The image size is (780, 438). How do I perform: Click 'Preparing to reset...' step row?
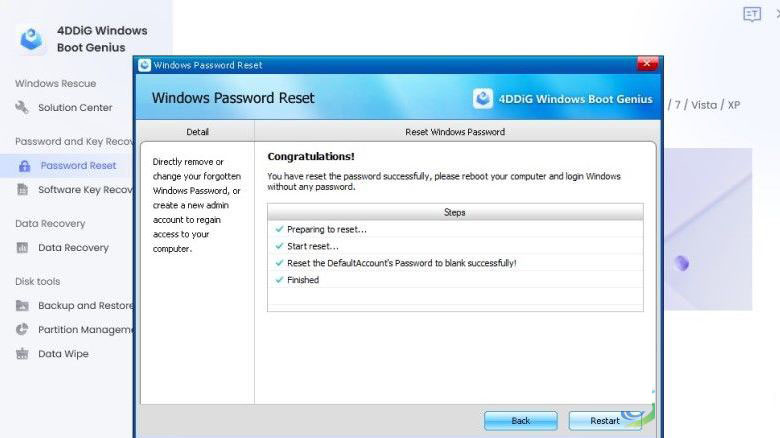(x=455, y=229)
